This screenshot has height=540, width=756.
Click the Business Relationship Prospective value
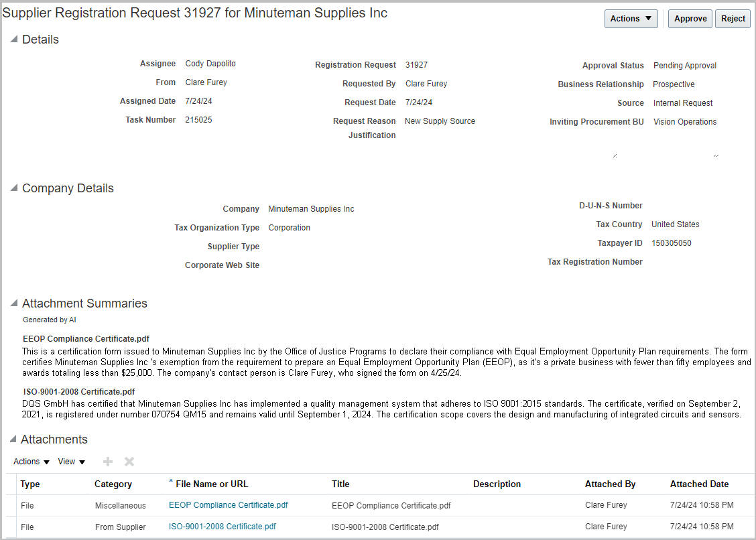click(674, 84)
